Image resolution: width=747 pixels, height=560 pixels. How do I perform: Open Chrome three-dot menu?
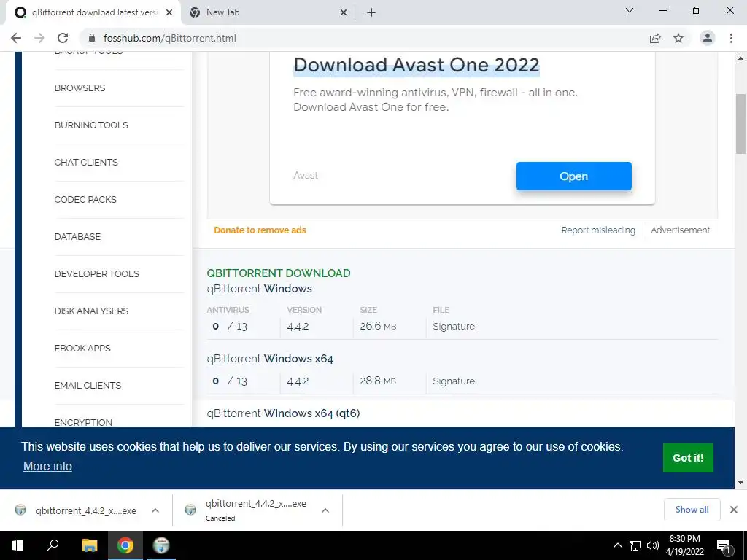click(731, 38)
